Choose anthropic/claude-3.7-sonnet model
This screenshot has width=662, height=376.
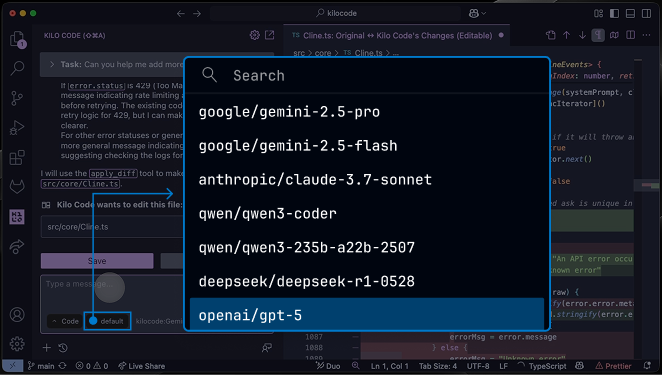coord(367,180)
